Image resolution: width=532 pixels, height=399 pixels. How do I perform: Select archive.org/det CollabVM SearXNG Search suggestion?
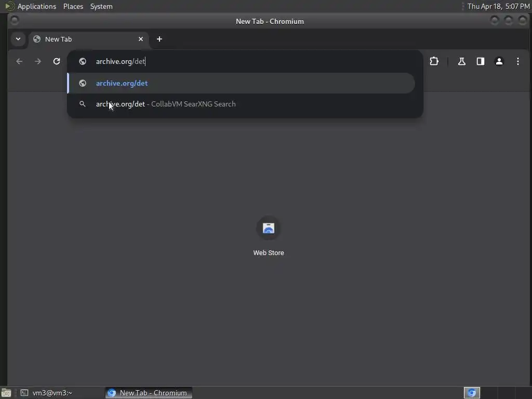tap(241, 104)
